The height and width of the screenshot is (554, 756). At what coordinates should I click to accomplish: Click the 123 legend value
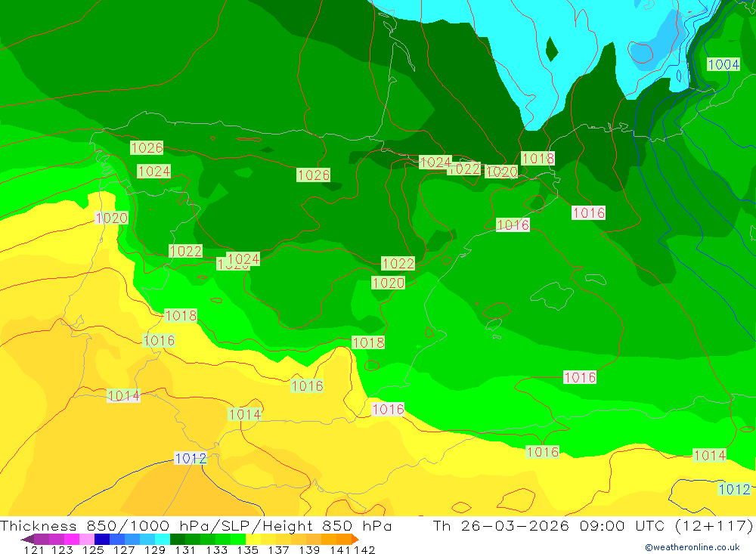(x=63, y=549)
